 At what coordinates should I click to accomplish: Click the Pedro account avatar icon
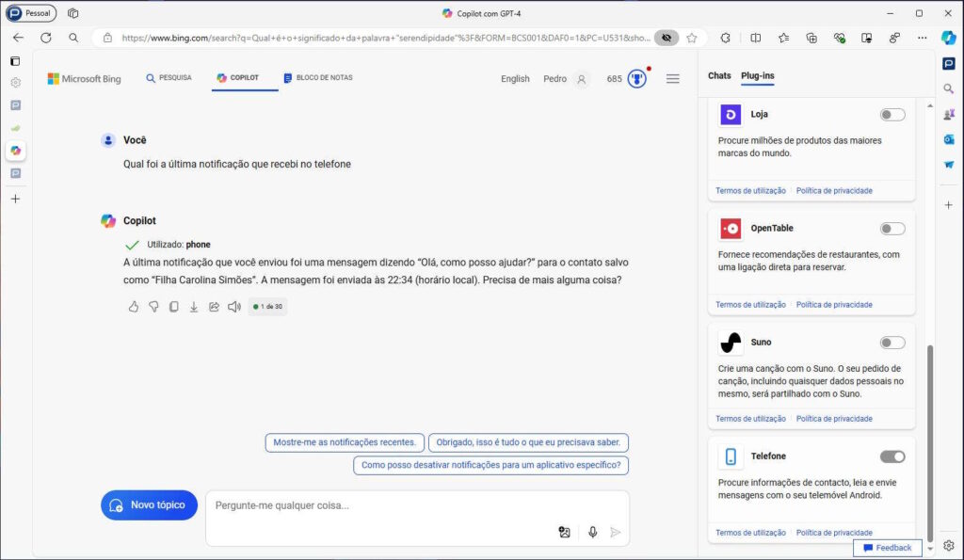tap(582, 79)
